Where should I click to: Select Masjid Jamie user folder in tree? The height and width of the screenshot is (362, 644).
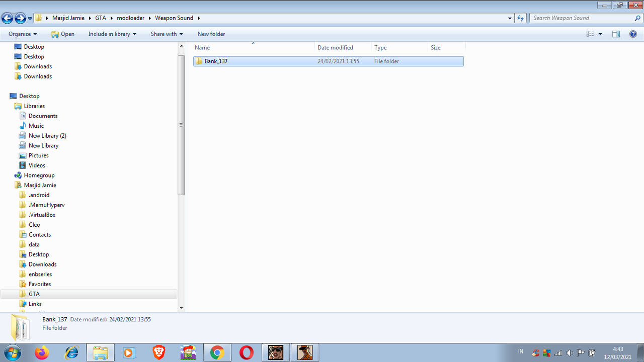(40, 185)
